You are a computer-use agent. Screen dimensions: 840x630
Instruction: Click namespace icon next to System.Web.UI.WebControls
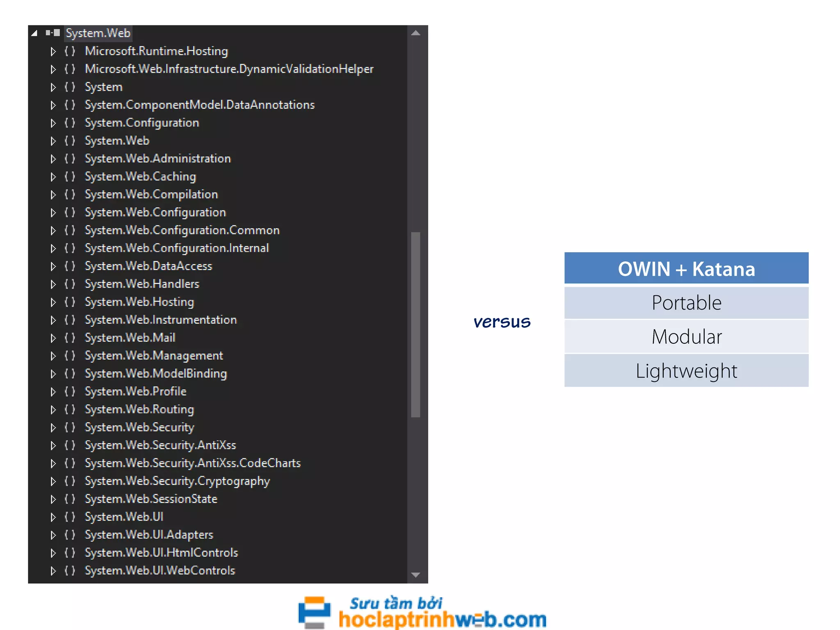coord(70,571)
